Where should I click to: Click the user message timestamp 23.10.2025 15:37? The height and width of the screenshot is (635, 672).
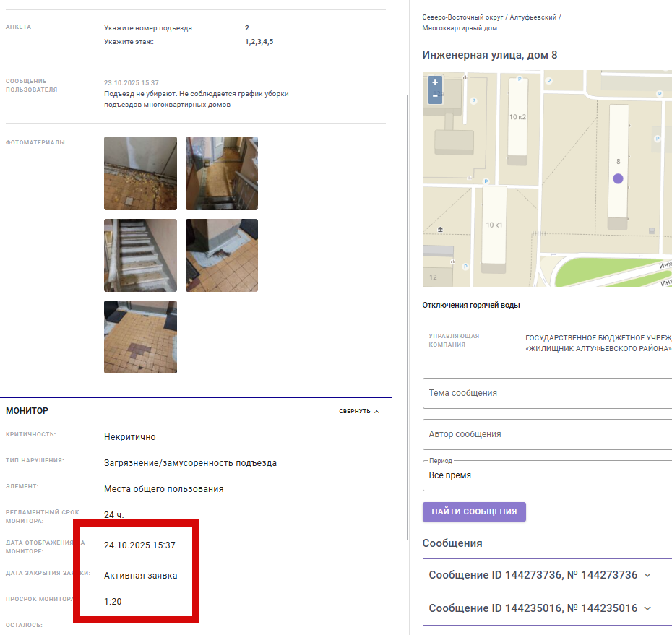(x=131, y=82)
